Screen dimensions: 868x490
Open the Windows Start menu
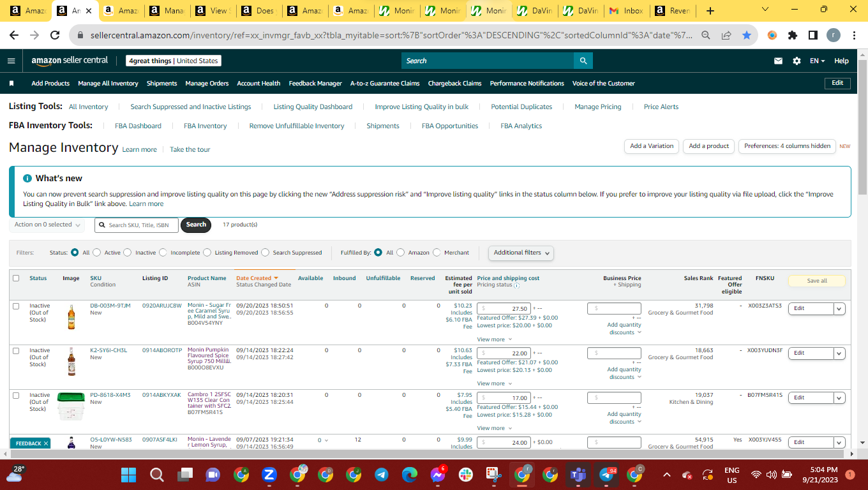128,475
